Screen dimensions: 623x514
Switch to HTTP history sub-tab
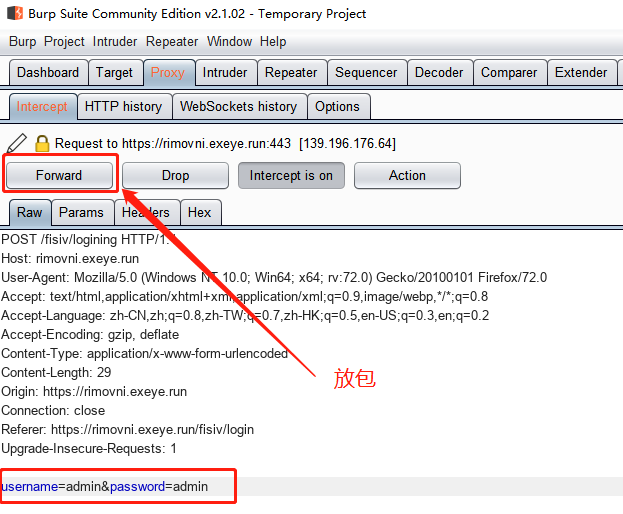(124, 106)
